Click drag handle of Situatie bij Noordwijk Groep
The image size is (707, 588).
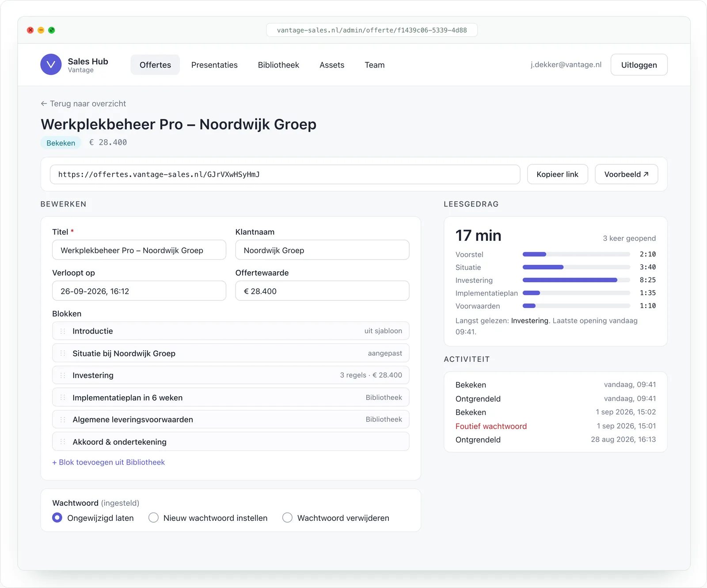(63, 353)
